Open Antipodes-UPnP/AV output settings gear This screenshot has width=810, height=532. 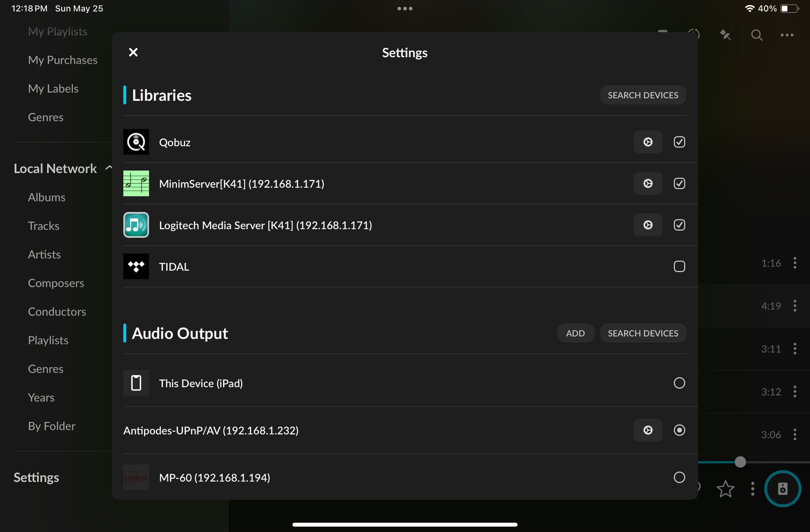[648, 430]
